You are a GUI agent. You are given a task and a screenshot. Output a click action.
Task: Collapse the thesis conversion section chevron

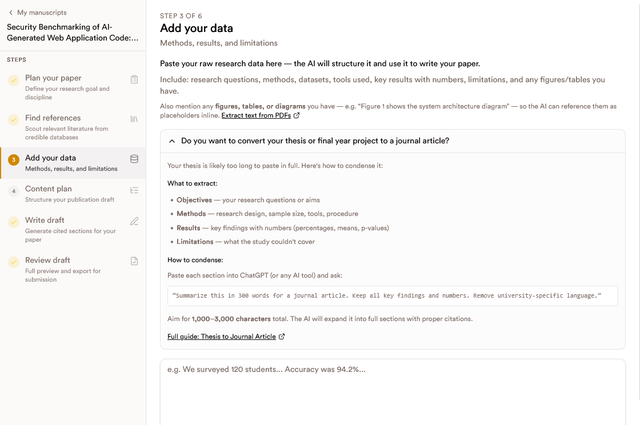(x=172, y=141)
